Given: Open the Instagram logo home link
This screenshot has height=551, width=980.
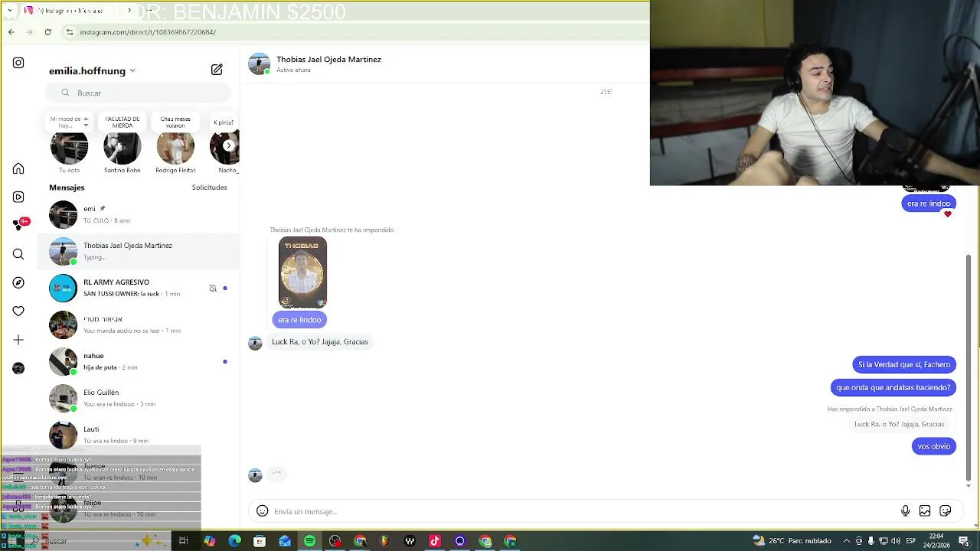Looking at the screenshot, I should 18,63.
